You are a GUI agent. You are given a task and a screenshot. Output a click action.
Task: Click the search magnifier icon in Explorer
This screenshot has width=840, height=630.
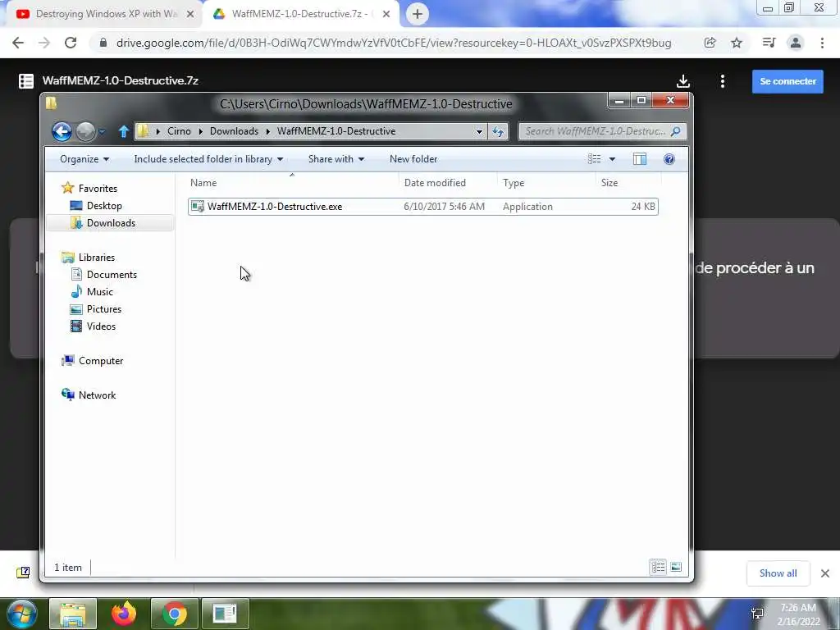pyautogui.click(x=676, y=131)
